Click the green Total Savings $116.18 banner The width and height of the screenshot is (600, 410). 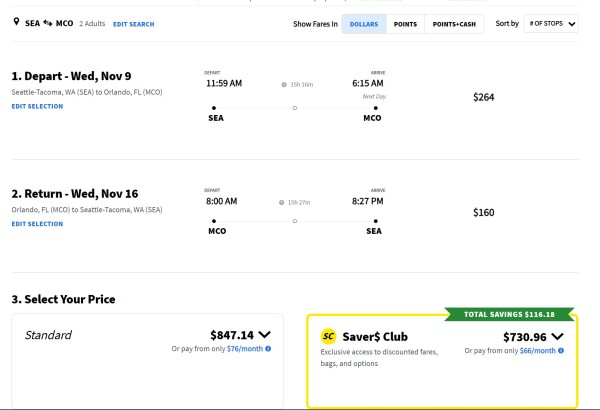[510, 314]
